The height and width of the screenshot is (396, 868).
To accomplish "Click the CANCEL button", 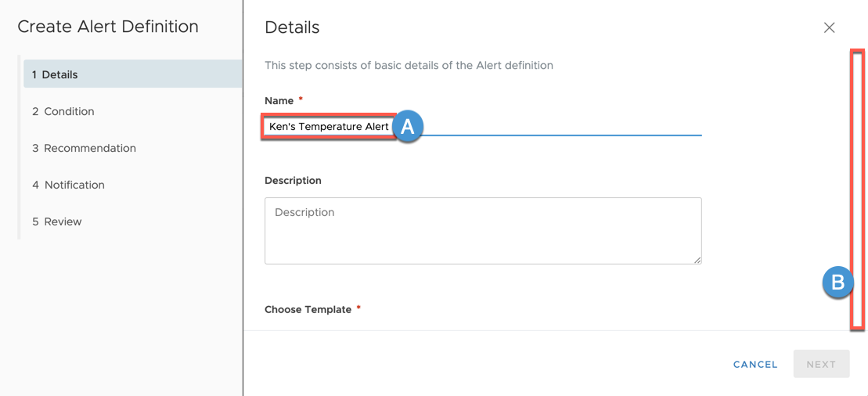I will pyautogui.click(x=755, y=365).
